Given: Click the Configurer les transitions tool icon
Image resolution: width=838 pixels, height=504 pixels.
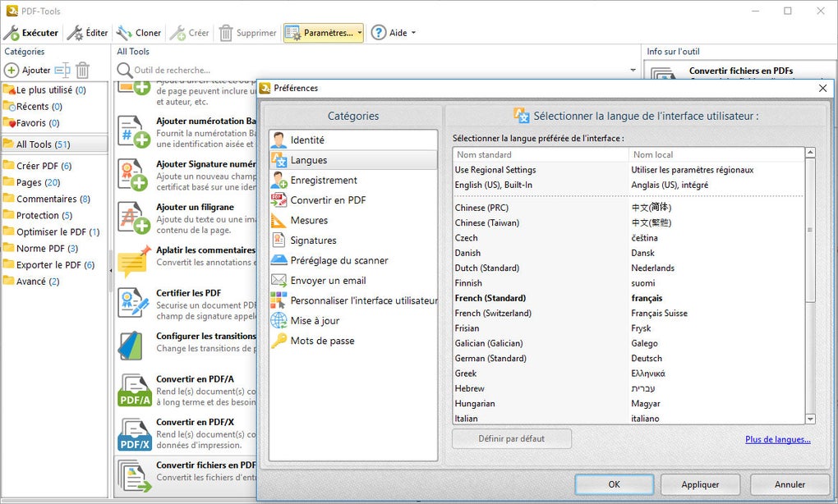Looking at the screenshot, I should coord(131,346).
